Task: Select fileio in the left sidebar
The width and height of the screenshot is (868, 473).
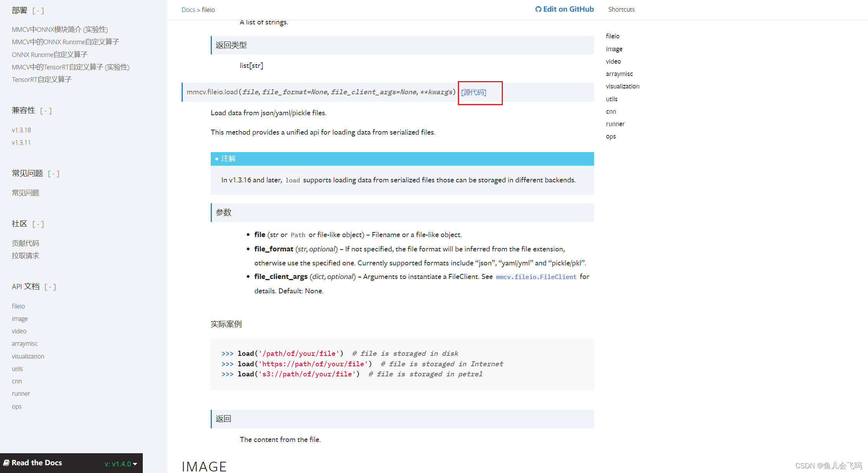Action: point(18,306)
